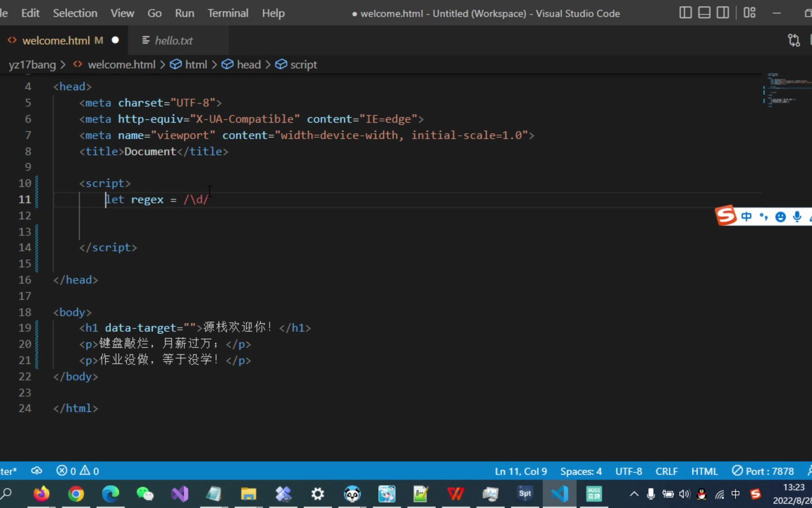
Task: Open the errors and warnings count in status bar
Action: click(x=78, y=471)
